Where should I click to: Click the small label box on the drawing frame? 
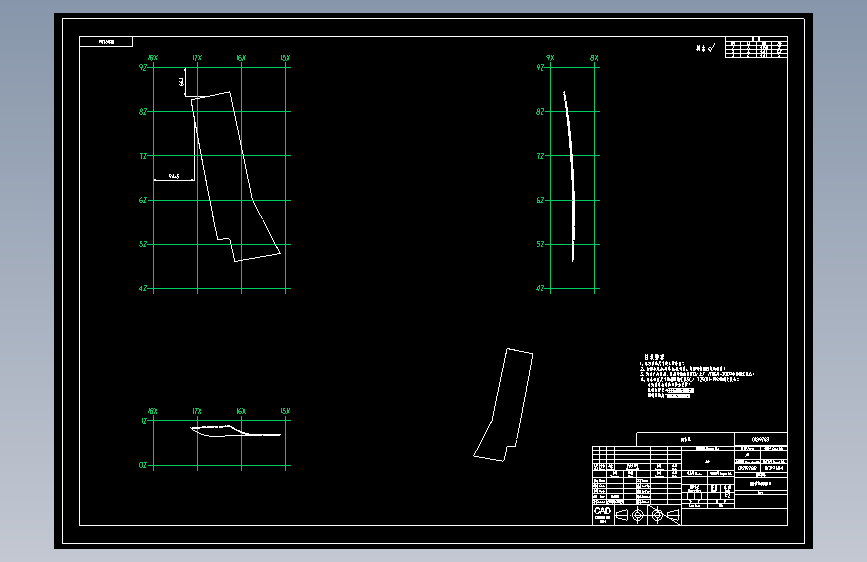point(106,41)
